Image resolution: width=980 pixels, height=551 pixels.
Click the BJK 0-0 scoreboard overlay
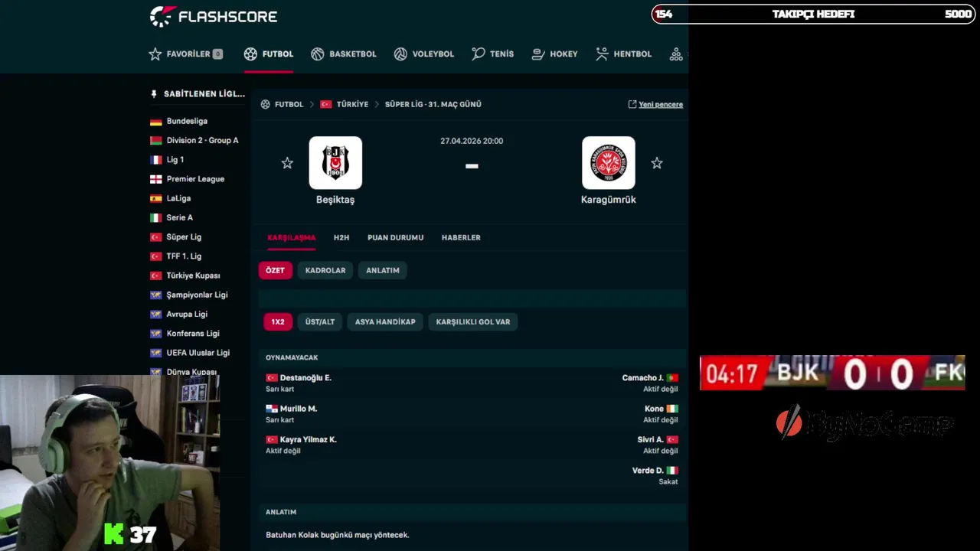click(x=832, y=373)
